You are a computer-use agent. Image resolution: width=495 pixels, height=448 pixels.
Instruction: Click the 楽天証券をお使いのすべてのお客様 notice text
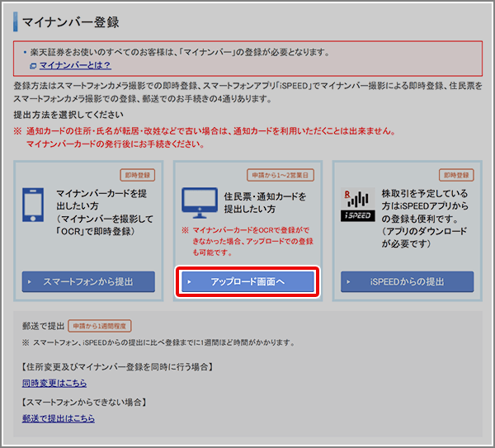pos(179,52)
